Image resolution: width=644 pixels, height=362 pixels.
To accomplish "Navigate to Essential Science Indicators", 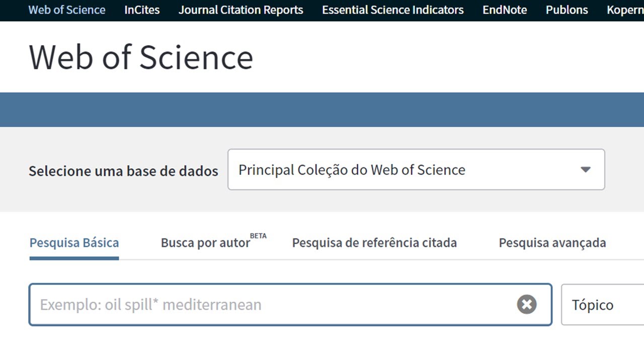I will (393, 10).
